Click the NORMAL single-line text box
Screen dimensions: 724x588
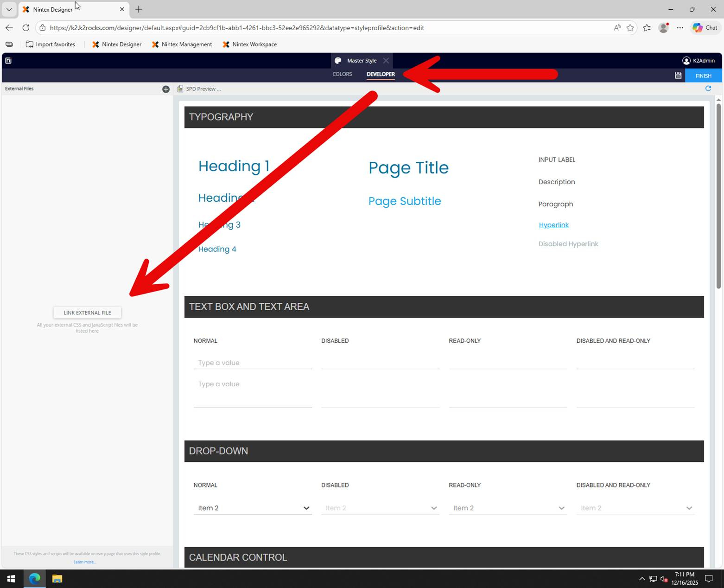click(x=253, y=363)
